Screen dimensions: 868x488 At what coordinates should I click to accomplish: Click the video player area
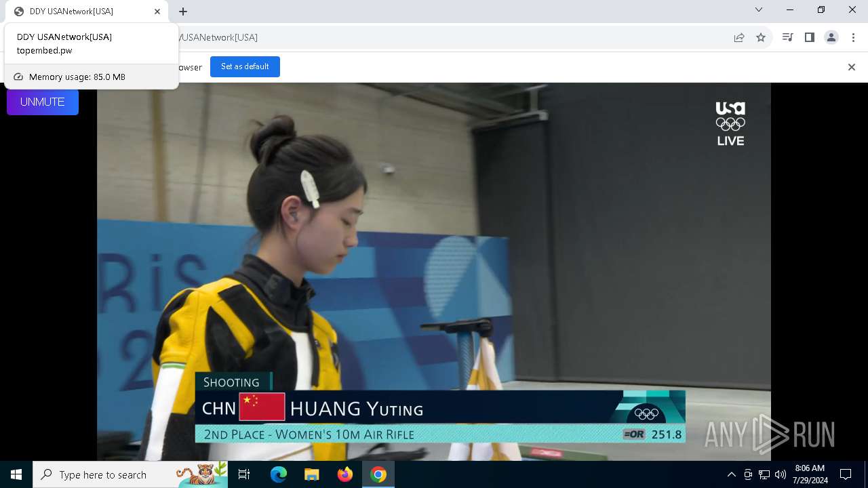pos(434,271)
